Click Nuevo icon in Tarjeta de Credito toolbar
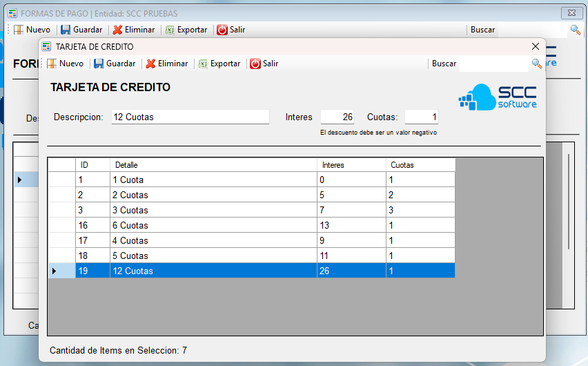588x366 pixels. (x=52, y=64)
